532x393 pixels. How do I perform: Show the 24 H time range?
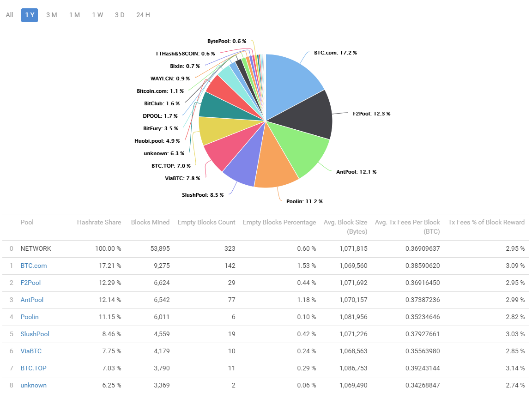pos(143,15)
